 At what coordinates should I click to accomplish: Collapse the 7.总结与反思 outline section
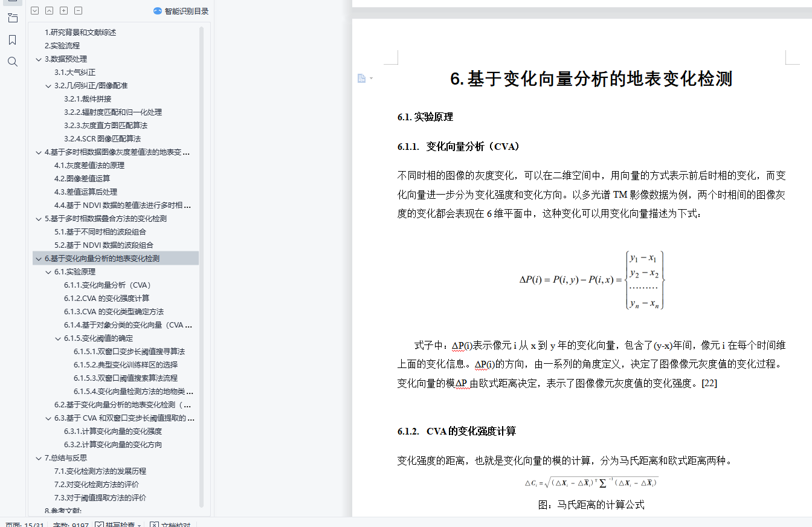click(39, 458)
